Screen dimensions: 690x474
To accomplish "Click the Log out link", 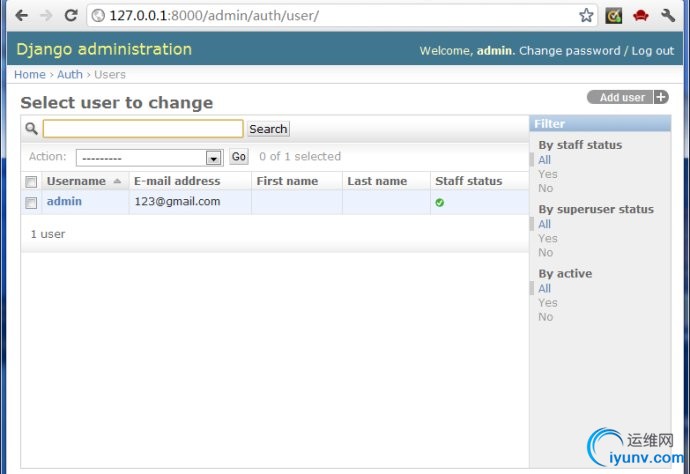I will [653, 51].
